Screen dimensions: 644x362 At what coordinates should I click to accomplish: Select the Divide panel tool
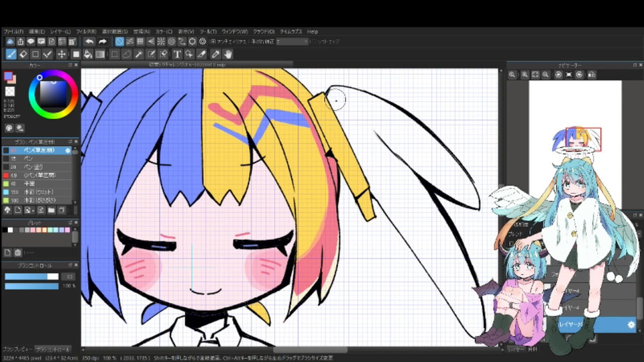(x=201, y=54)
